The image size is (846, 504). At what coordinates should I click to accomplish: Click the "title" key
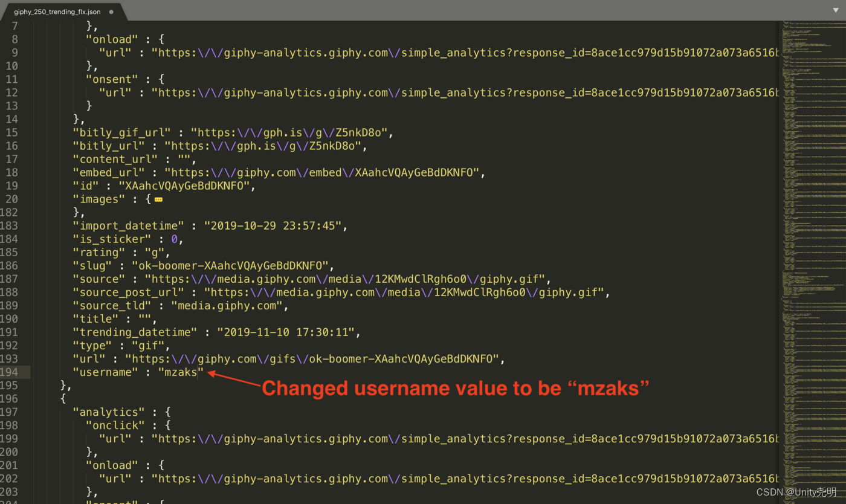point(95,318)
